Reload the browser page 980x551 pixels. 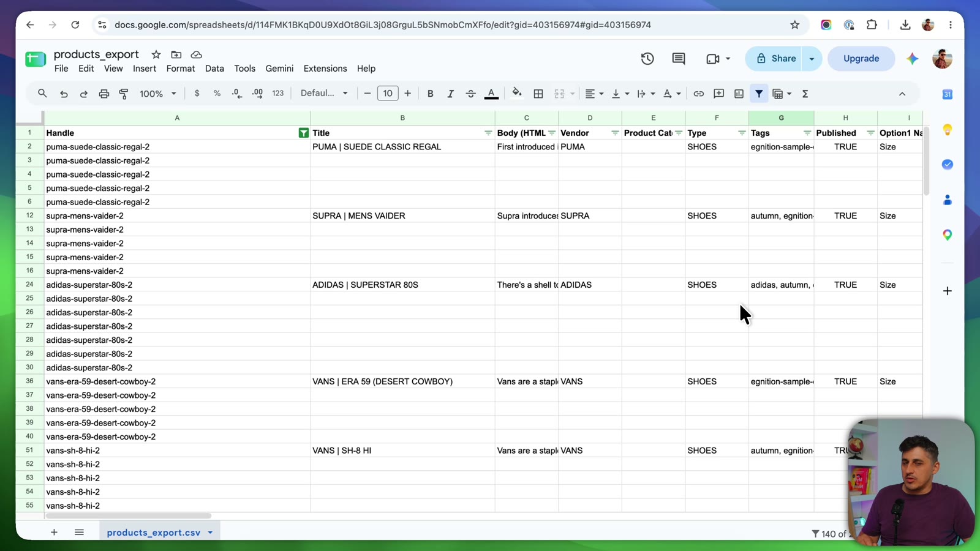(75, 25)
